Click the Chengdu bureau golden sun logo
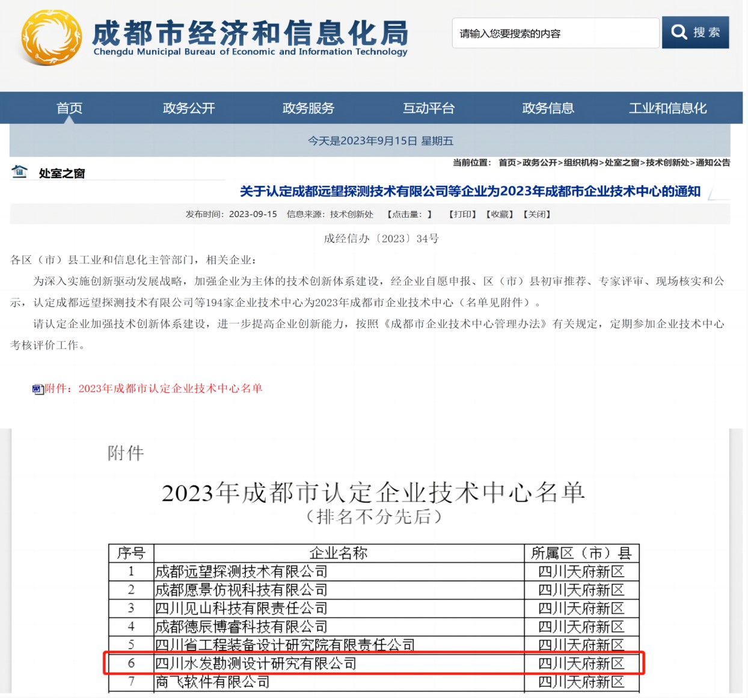The height and width of the screenshot is (700, 748). (x=51, y=37)
